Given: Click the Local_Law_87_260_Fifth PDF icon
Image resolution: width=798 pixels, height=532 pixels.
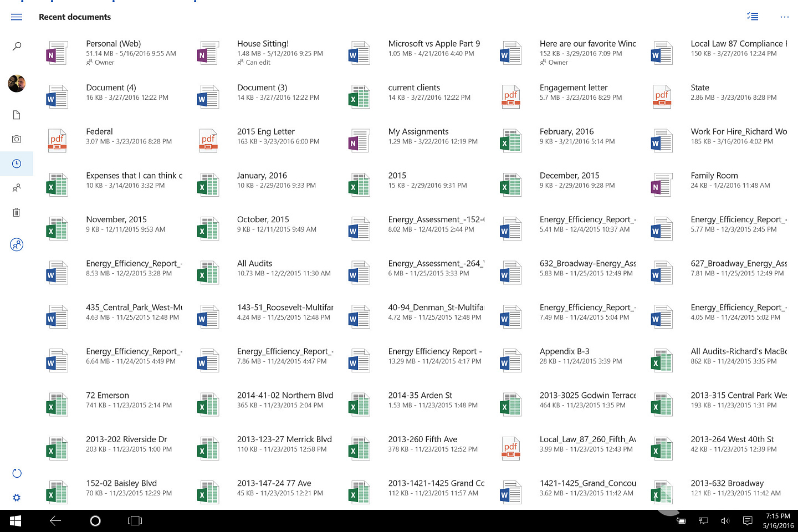Looking at the screenshot, I should point(510,449).
